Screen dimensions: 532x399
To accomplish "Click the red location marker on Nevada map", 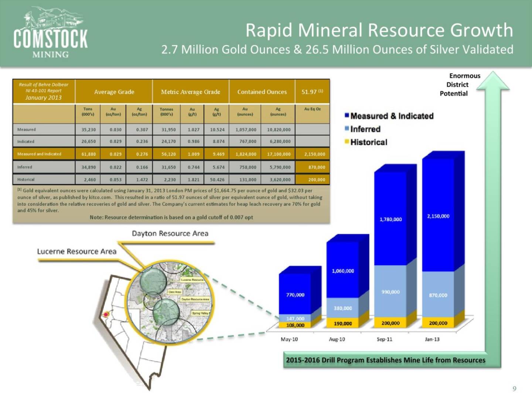I will [x=106, y=314].
